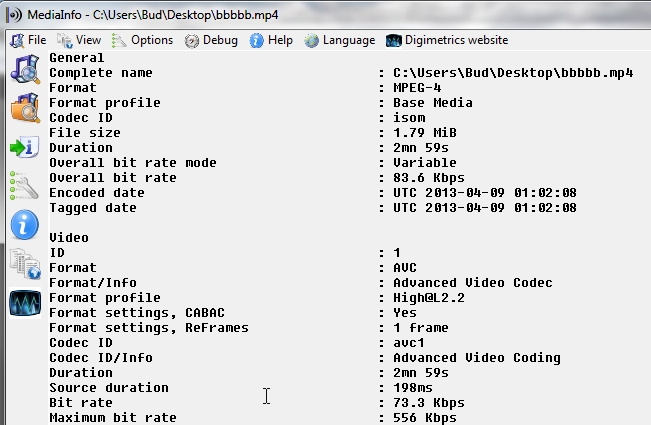
Task: Open the Digimetrics website menu item
Action: pos(448,40)
